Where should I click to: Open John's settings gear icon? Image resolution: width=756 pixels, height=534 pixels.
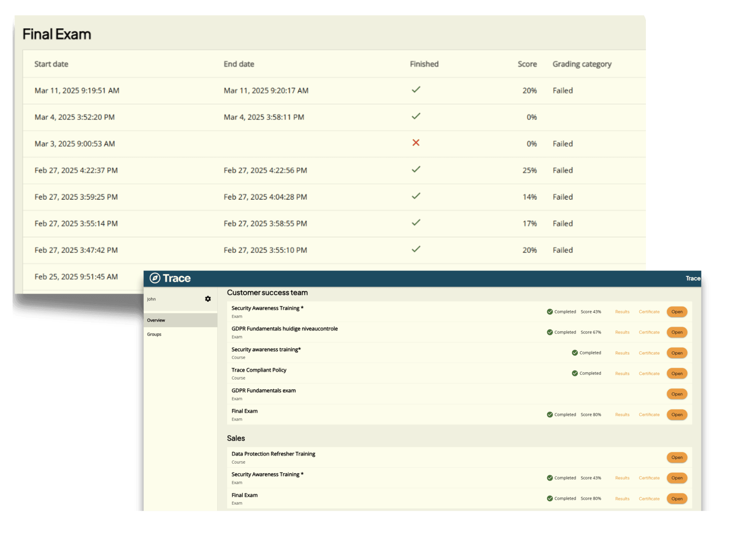[208, 299]
